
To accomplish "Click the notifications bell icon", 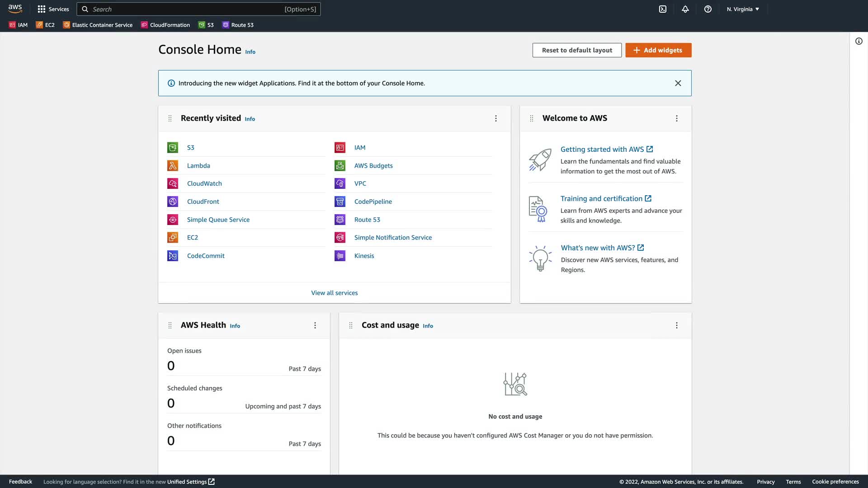I will tap(685, 9).
